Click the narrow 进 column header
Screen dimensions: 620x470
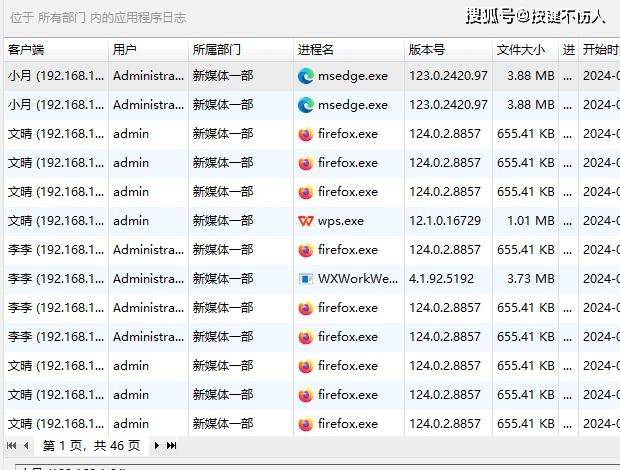tap(569, 49)
